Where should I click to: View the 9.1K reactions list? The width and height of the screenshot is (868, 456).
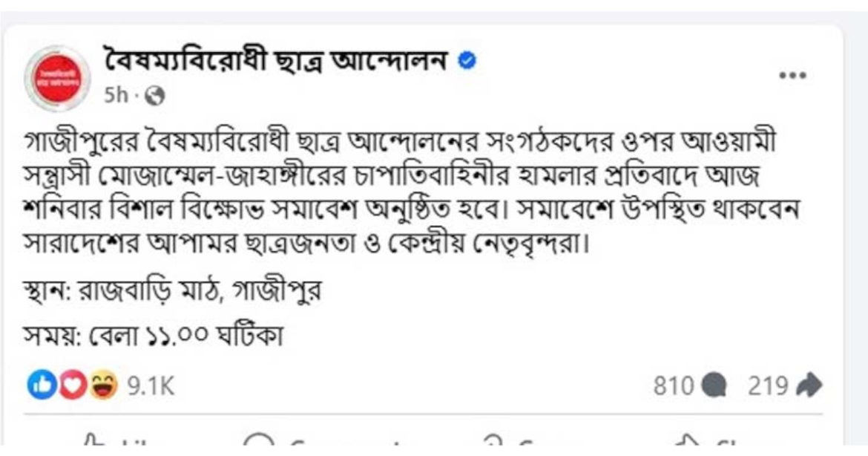[151, 387]
